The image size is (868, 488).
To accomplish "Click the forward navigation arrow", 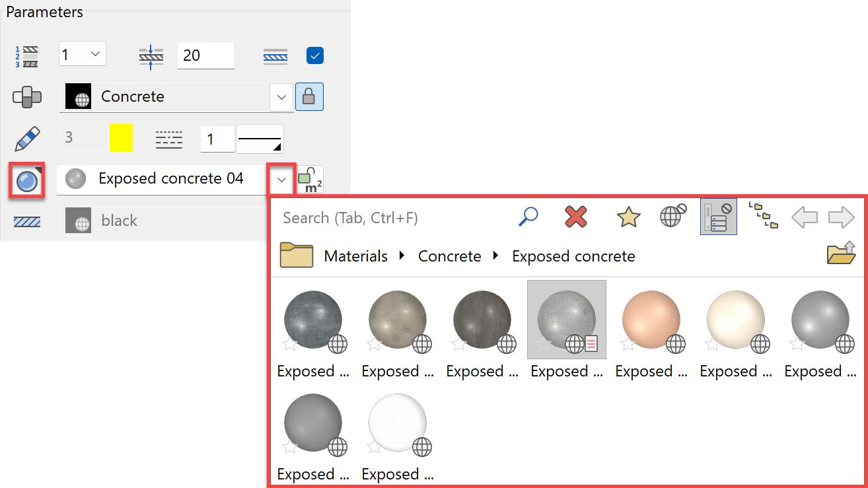I will (841, 217).
